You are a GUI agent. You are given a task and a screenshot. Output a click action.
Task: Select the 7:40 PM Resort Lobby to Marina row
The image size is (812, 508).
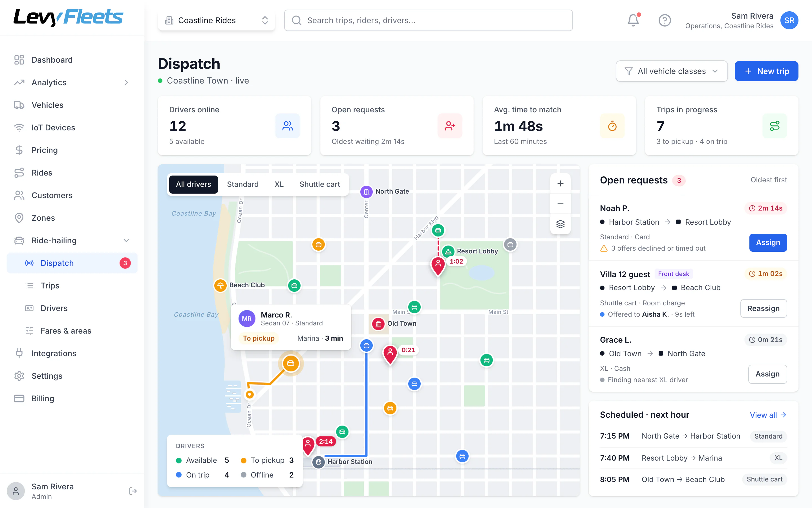coord(693,458)
